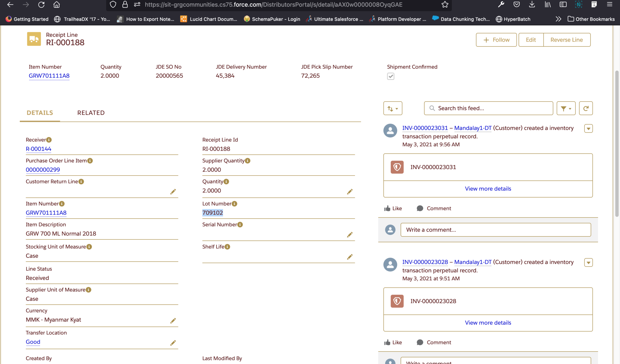
Task: Bookmark page with the star icon
Action: [445, 5]
